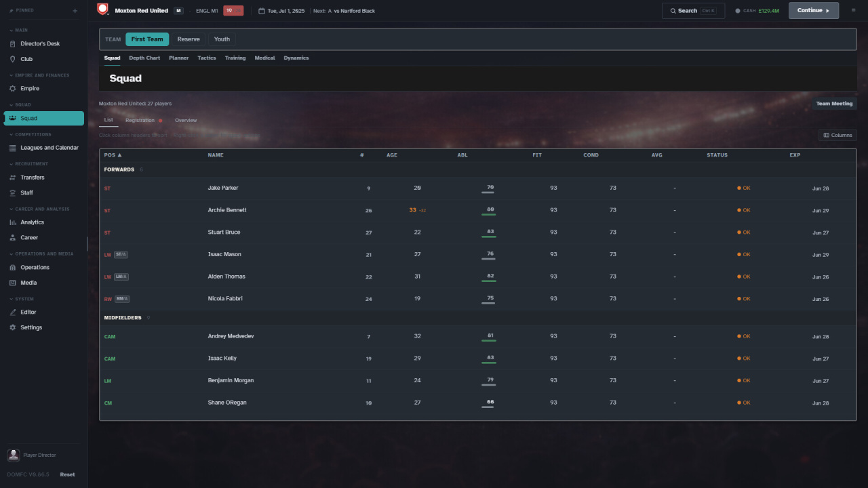Viewport: 868px width, 488px height.
Task: Open the Editor pencil icon item
Action: [x=44, y=312]
